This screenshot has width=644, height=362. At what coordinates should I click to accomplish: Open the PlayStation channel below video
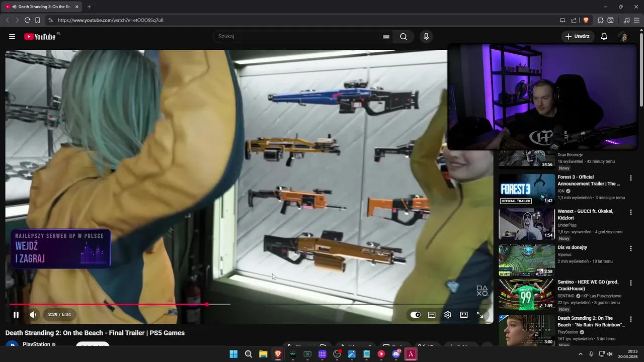[36, 344]
